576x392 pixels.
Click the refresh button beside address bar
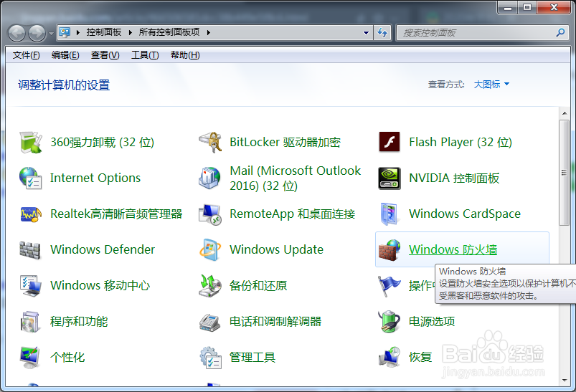(x=383, y=33)
